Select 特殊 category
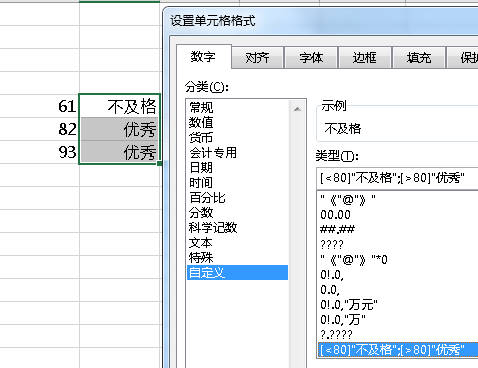Image resolution: width=478 pixels, height=368 pixels. 237,257
